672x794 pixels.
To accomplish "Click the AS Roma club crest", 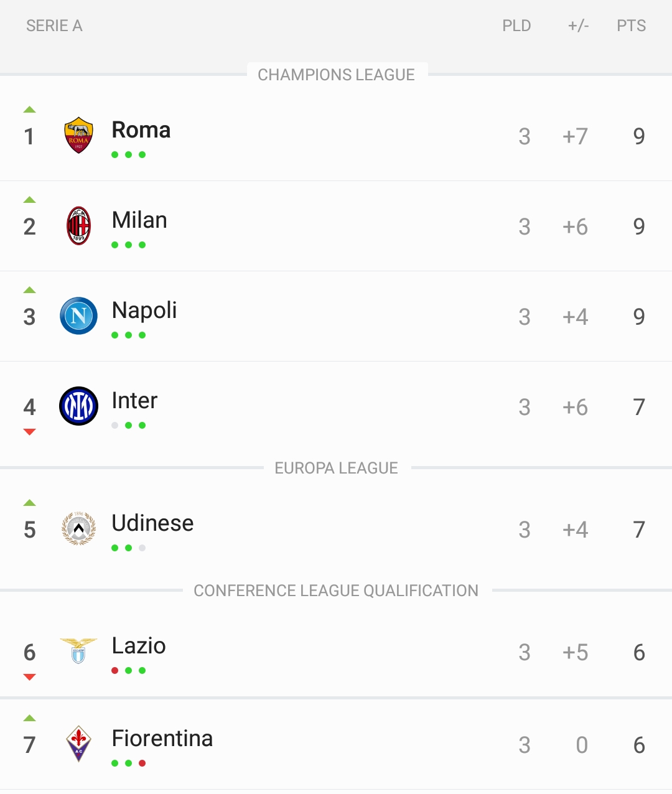I will [78, 135].
